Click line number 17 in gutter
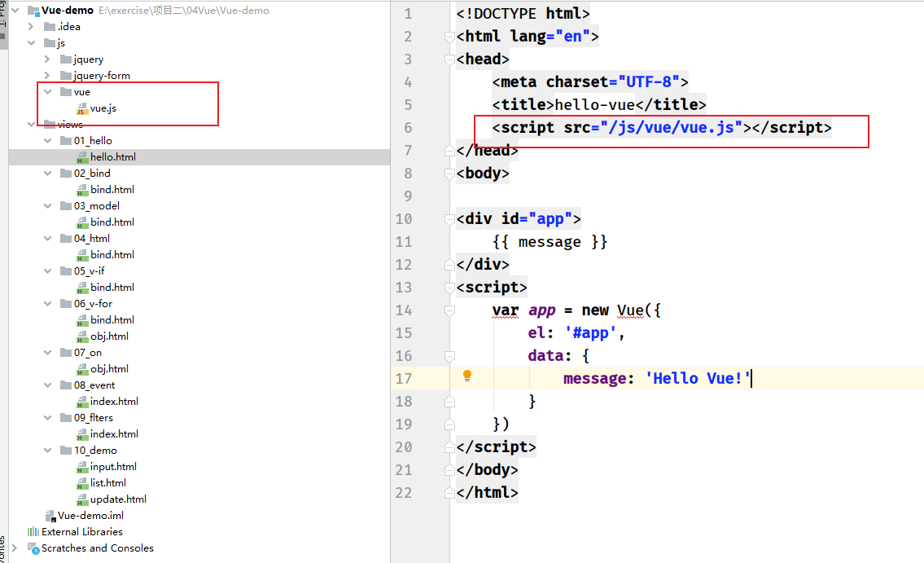 [404, 379]
